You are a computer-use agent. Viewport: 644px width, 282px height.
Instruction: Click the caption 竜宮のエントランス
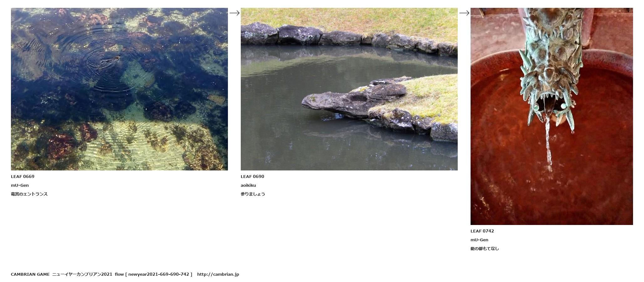[x=29, y=194]
